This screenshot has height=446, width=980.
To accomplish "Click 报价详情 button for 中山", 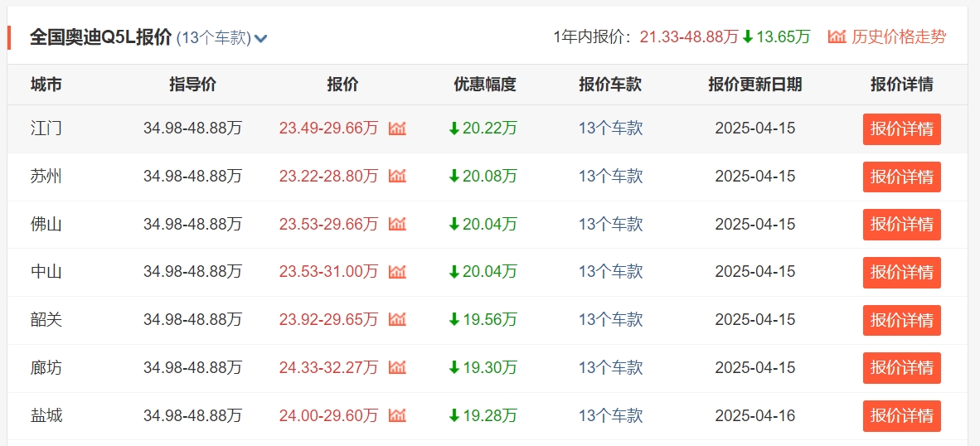I will click(901, 273).
